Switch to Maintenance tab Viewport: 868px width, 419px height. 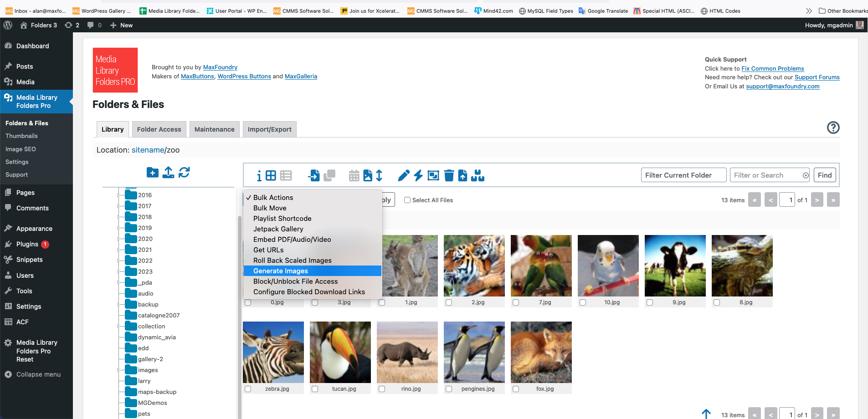tap(215, 129)
